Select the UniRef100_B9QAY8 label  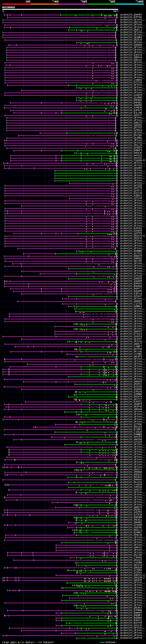[131, 256]
